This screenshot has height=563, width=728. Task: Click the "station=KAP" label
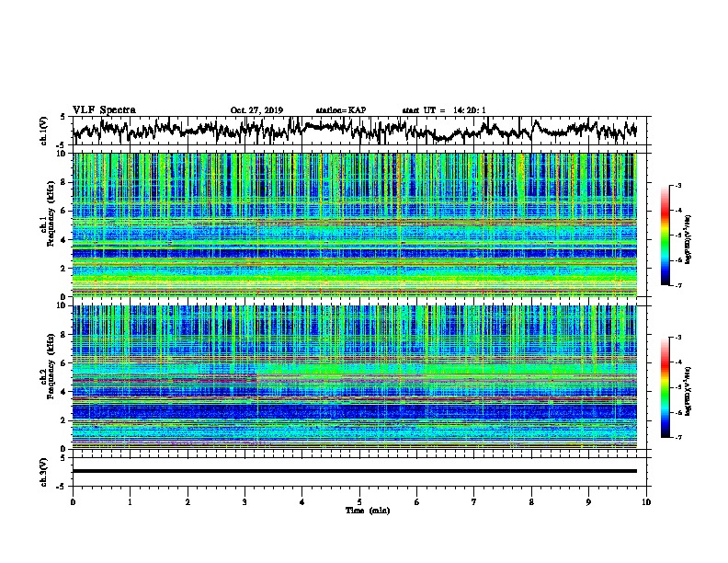pyautogui.click(x=341, y=110)
